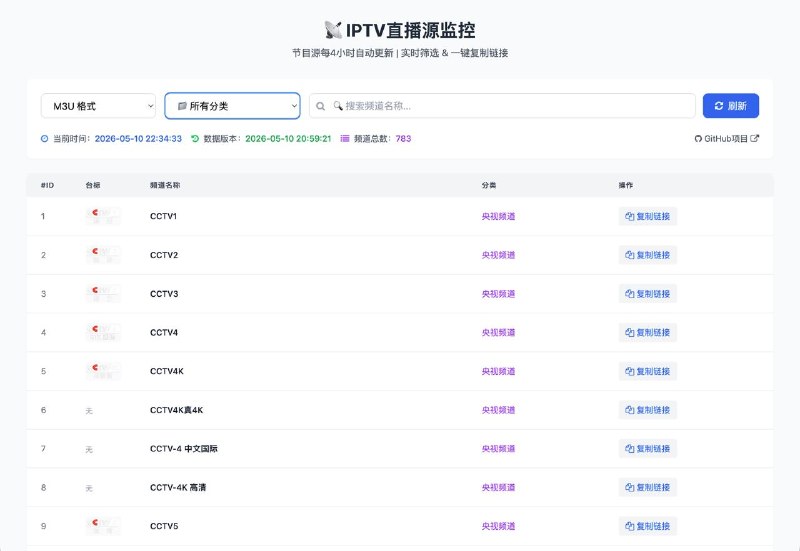Open the M3U 格式 format dropdown
The height and width of the screenshot is (551, 800).
[x=98, y=106]
